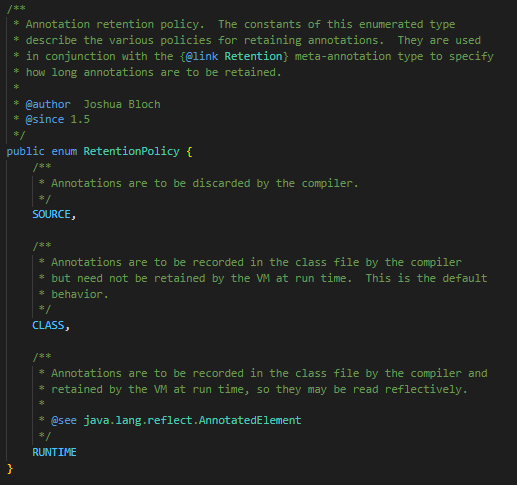Select the RUNTIME enum constant
The image size is (517, 485).
(54, 452)
